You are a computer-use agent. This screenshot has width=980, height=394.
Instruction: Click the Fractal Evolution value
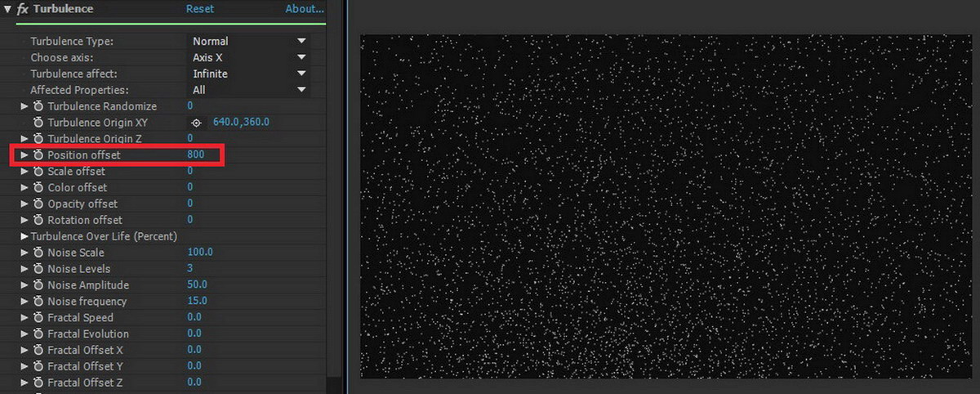194,334
